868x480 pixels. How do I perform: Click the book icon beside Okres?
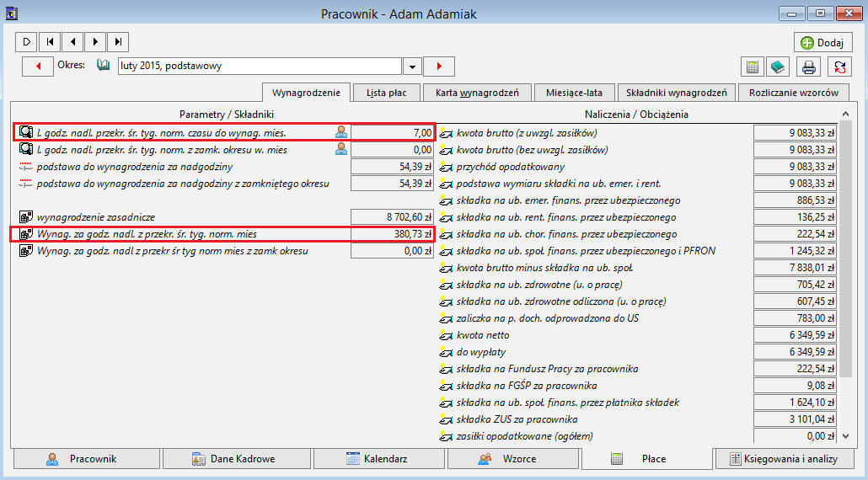(104, 65)
